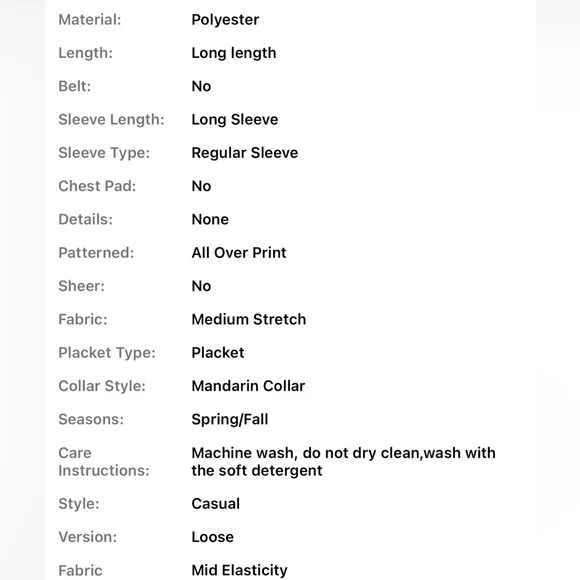This screenshot has height=580, width=580.
Task: Click the No value beside Belt
Action: pyautogui.click(x=201, y=87)
